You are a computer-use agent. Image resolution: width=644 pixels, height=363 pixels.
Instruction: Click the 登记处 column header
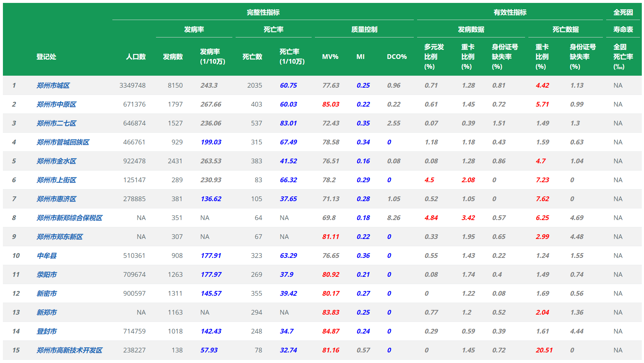coord(46,57)
